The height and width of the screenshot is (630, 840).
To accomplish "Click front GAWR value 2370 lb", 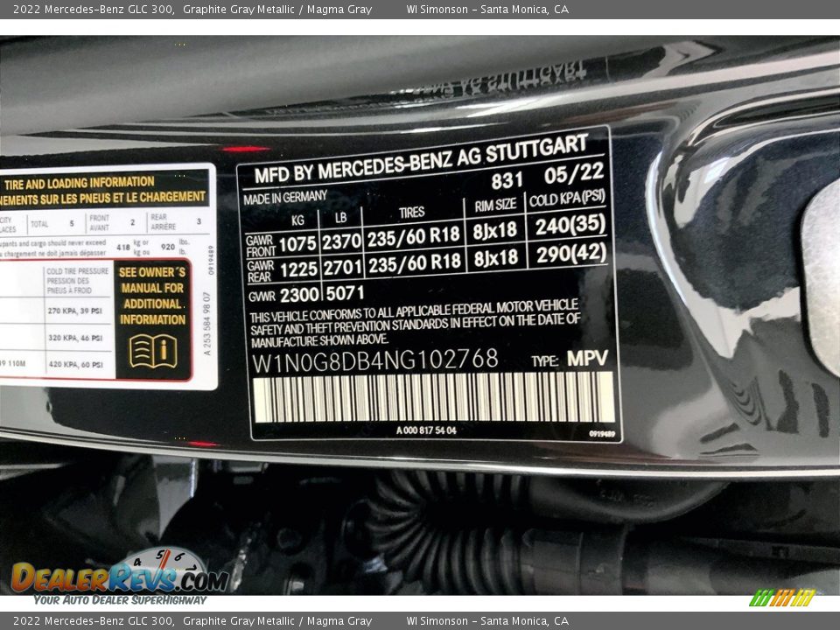I will click(341, 241).
